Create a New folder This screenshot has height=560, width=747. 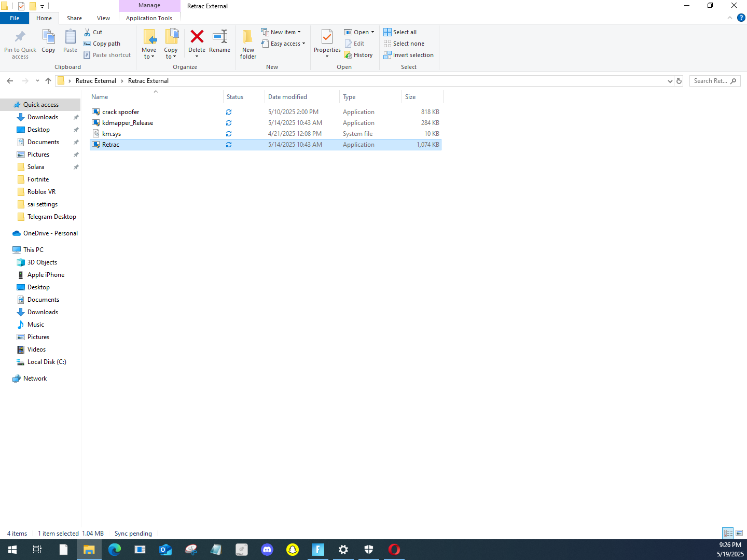[248, 44]
